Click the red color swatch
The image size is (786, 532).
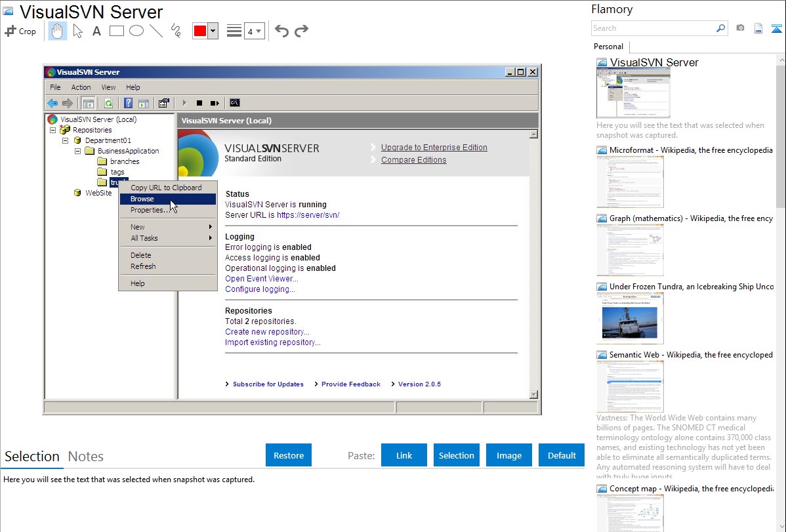(200, 31)
